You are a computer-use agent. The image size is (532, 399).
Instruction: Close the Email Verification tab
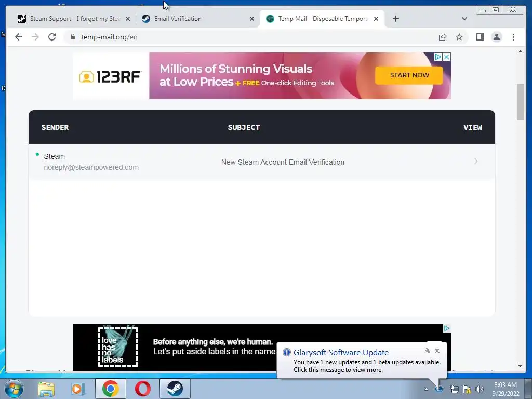tap(252, 19)
